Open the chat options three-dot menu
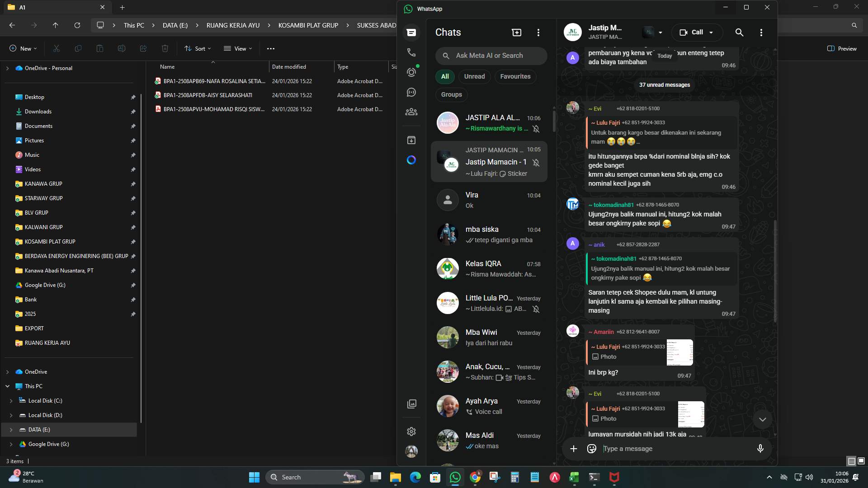This screenshot has width=868, height=488. (761, 32)
